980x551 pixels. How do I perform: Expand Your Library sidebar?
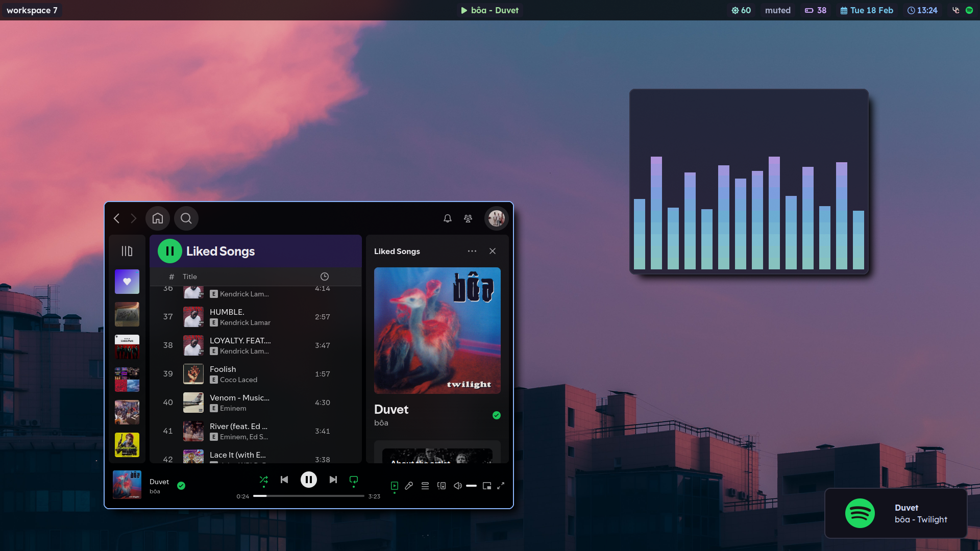[127, 251]
